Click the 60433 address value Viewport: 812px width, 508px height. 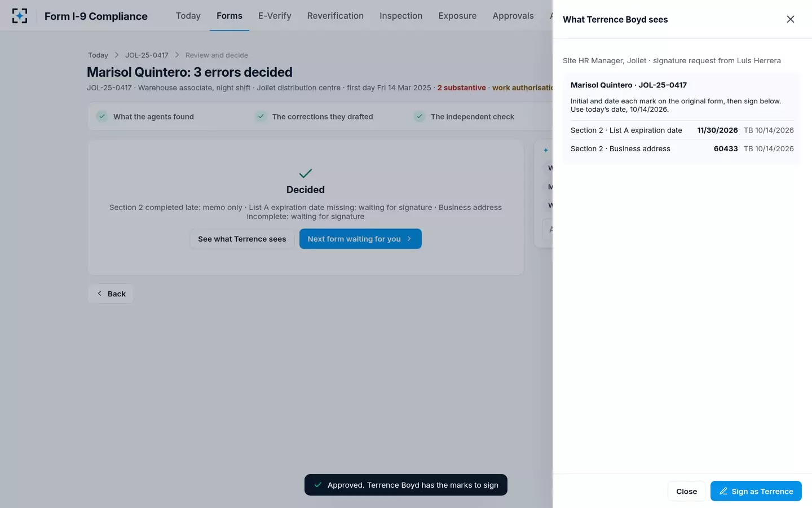pos(726,149)
